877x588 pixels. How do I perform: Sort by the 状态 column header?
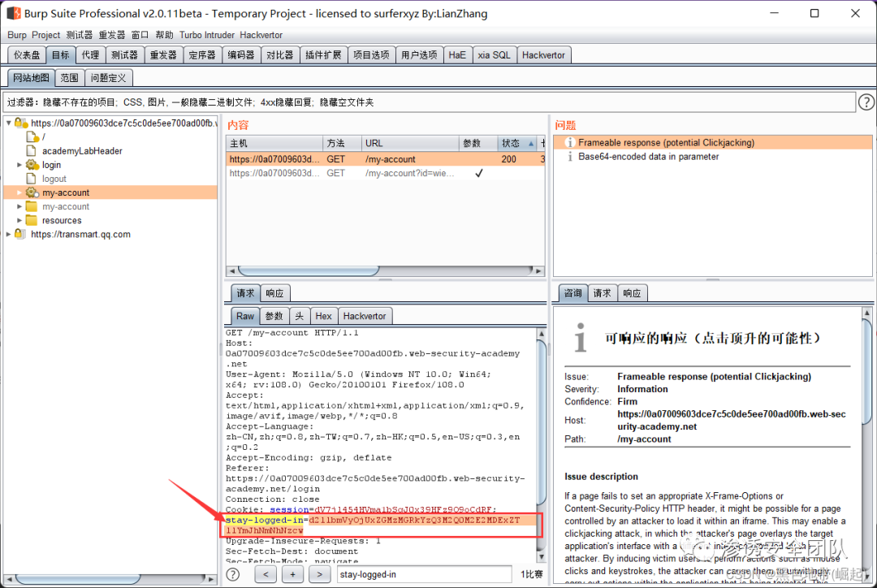tap(516, 143)
